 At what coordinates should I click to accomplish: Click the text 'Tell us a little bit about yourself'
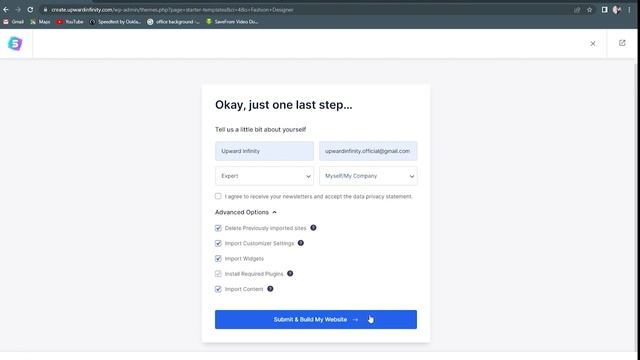pyautogui.click(x=260, y=129)
